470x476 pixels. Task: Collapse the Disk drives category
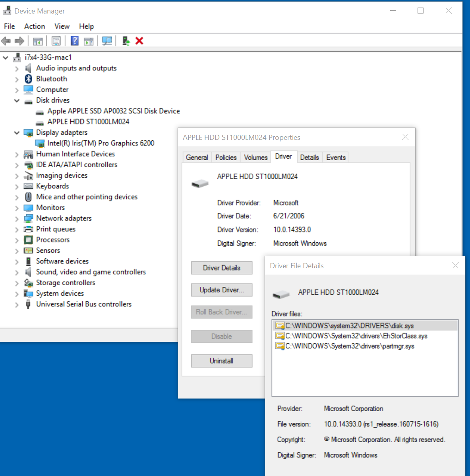[x=17, y=101]
